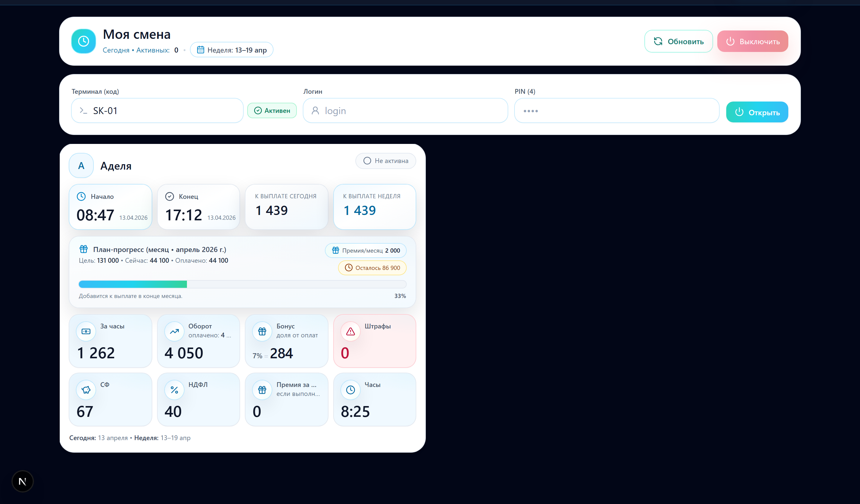Click the calendar icon in Неделя badge
Viewport: 860px width, 504px height.
(x=200, y=50)
